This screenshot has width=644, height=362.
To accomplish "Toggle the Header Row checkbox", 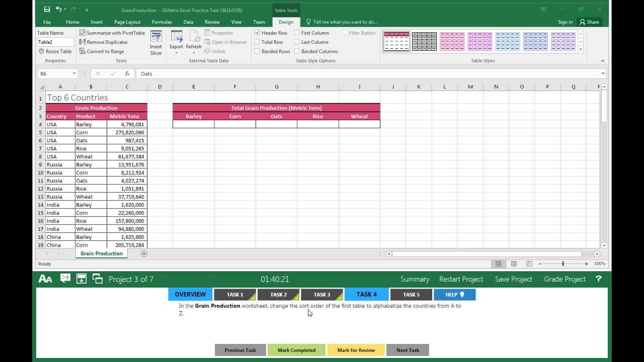I will [257, 33].
